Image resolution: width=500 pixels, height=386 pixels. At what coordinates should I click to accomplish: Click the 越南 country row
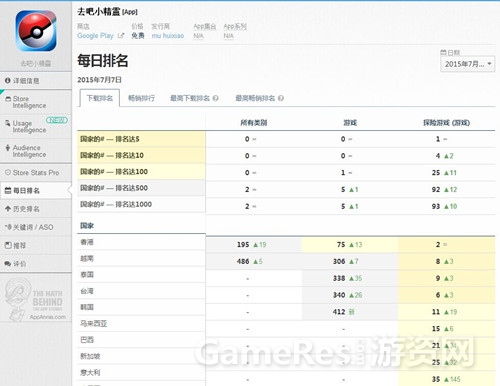pos(141,258)
